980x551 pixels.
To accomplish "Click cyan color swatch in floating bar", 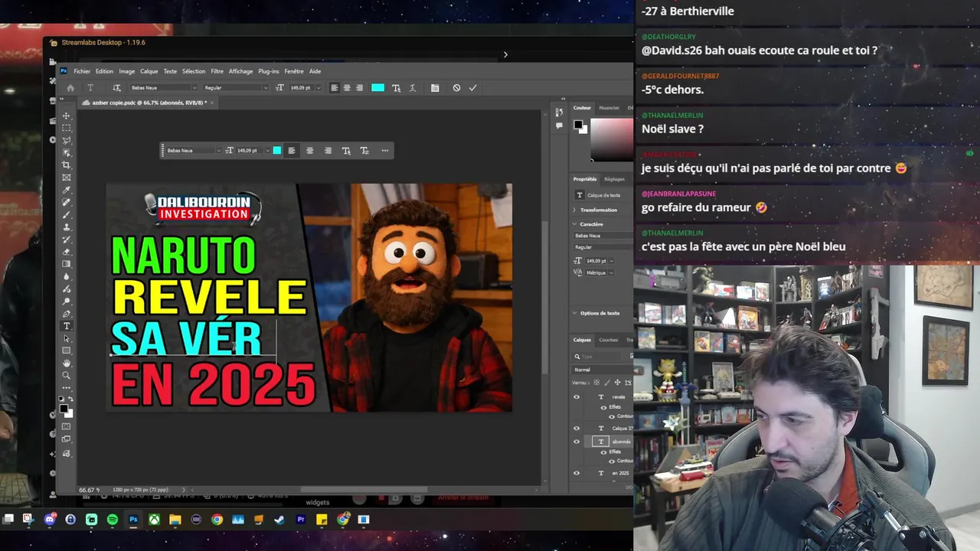I will [277, 151].
